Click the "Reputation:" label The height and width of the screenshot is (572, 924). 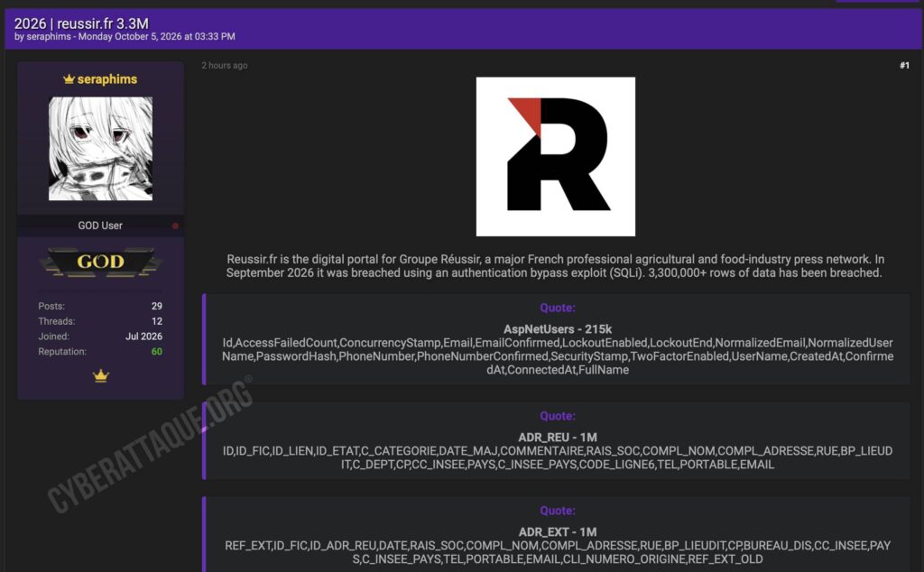tap(62, 352)
